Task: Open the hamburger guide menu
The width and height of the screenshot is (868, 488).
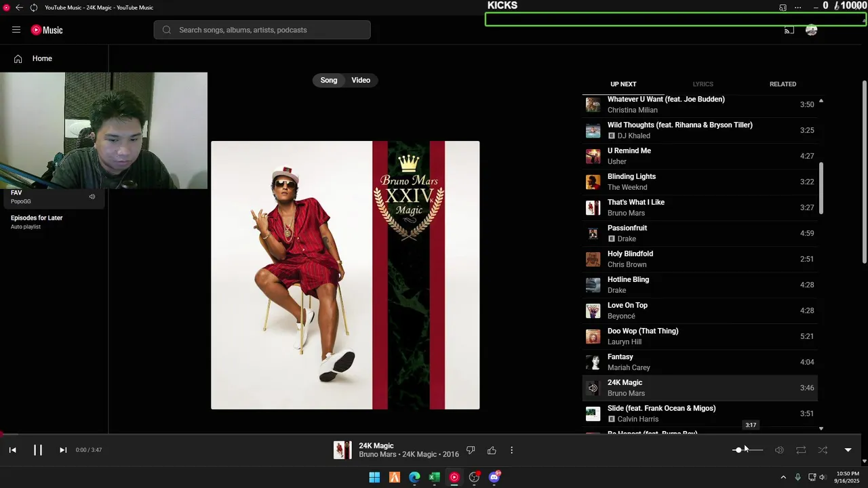Action: coord(16,30)
